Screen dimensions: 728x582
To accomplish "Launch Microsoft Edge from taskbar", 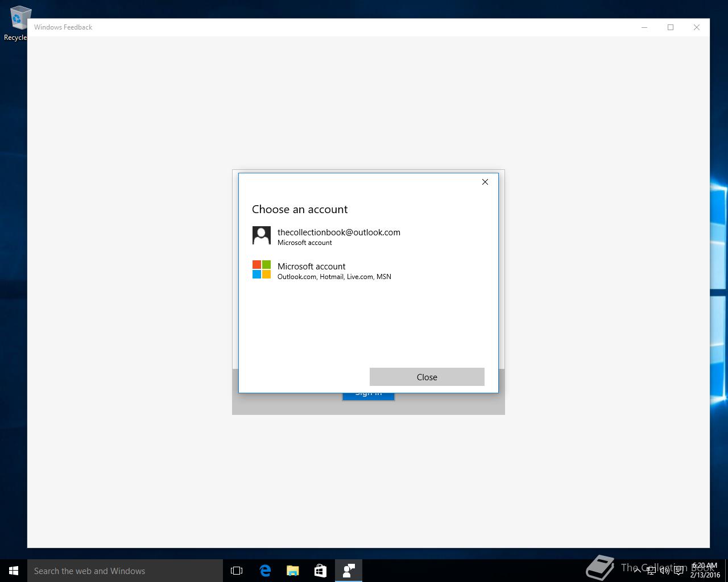I will 265,571.
